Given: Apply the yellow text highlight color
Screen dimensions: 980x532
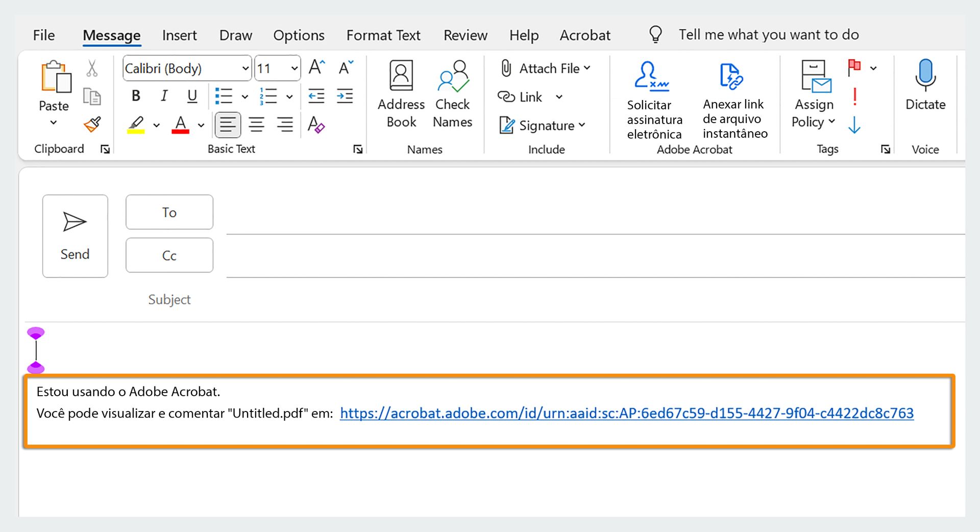Looking at the screenshot, I should tap(136, 124).
